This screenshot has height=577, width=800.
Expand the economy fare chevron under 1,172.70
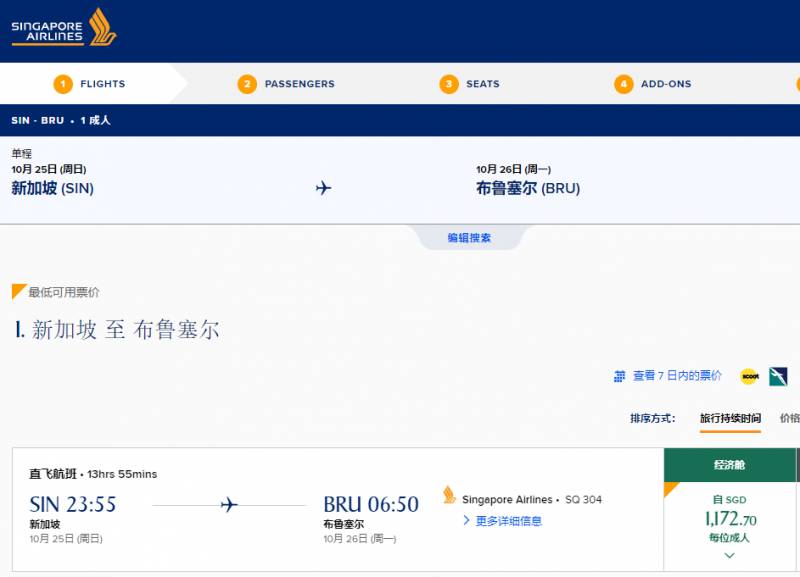[729, 554]
